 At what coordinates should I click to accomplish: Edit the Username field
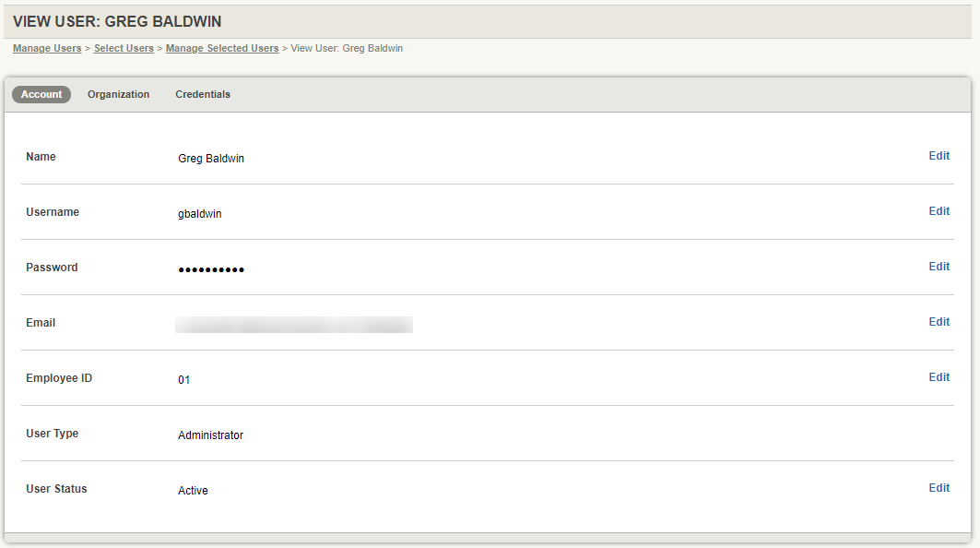(x=939, y=211)
